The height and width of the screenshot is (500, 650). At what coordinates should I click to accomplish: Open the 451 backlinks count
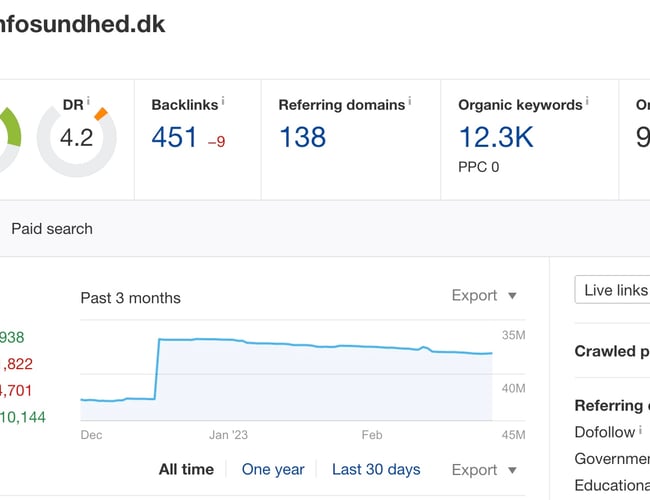pyautogui.click(x=175, y=137)
